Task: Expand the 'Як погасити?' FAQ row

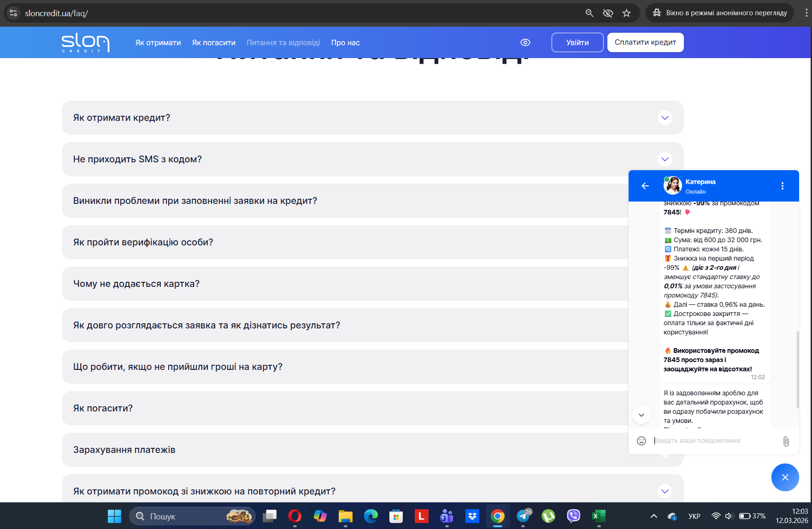Action: click(x=345, y=408)
